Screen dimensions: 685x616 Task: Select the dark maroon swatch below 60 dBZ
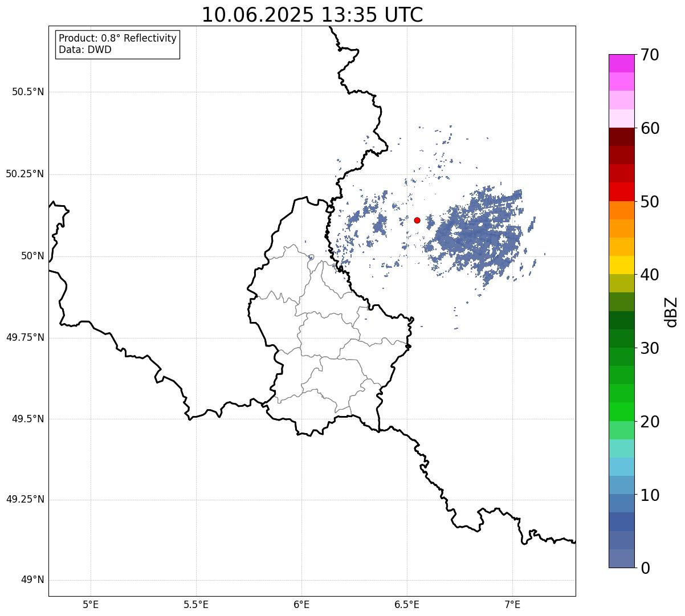point(622,137)
